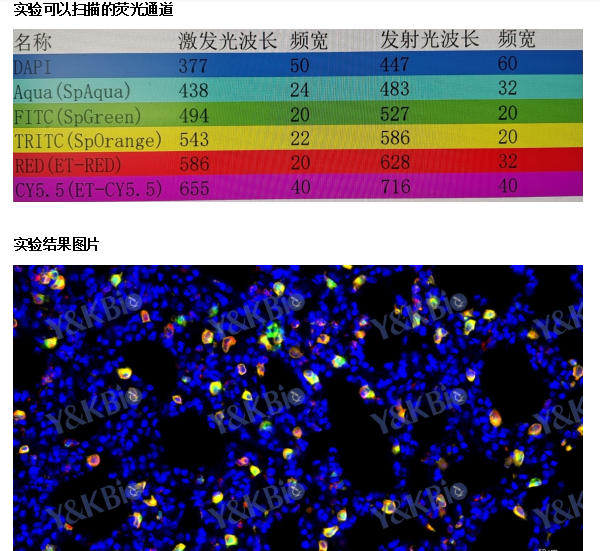Click the DAPI excitation value 377

(x=194, y=67)
